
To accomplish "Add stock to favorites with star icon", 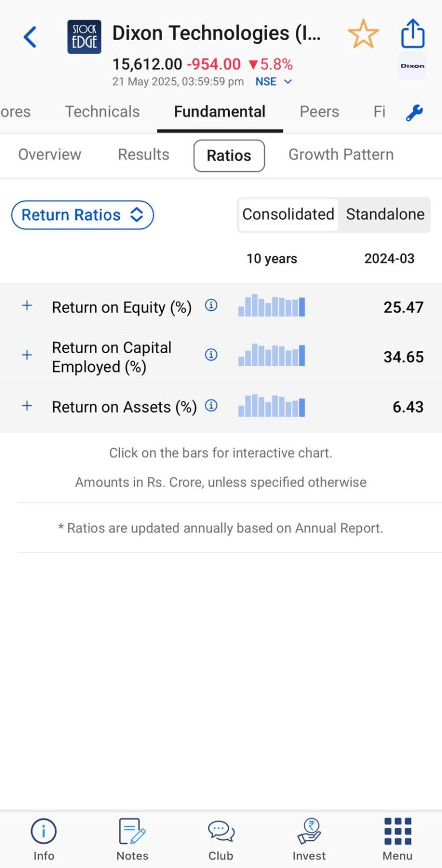I will click(x=363, y=34).
